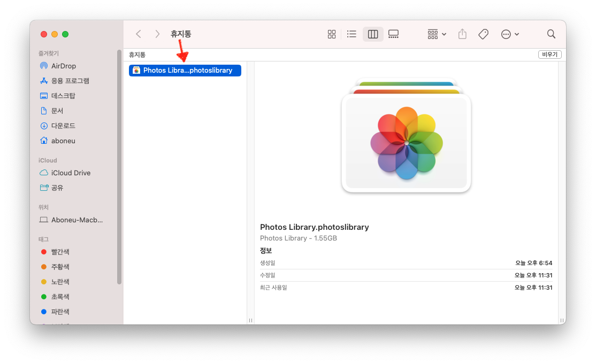Switch to column view

click(373, 34)
